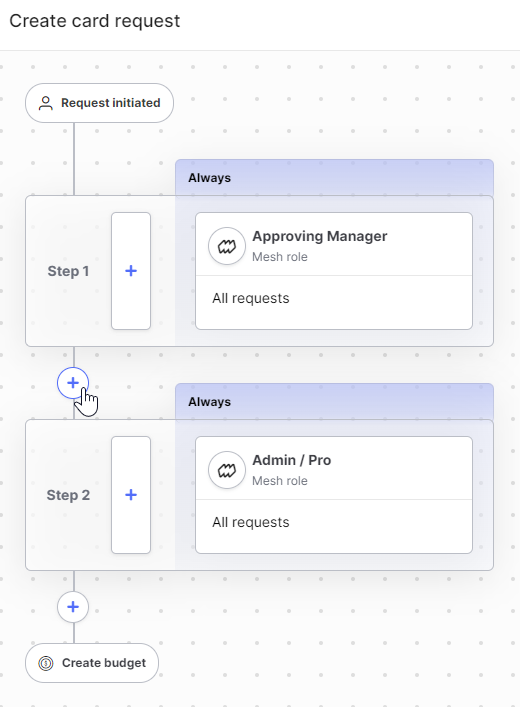Click the Create card request title

pos(95,21)
